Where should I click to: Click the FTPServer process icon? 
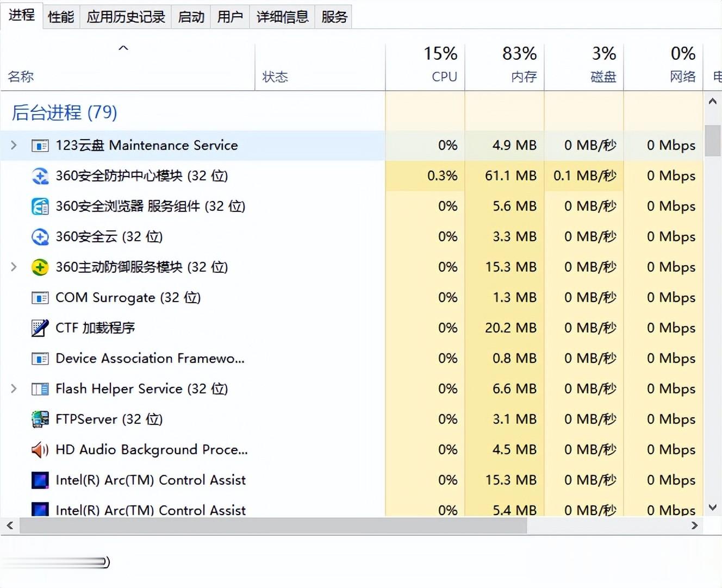(x=40, y=420)
